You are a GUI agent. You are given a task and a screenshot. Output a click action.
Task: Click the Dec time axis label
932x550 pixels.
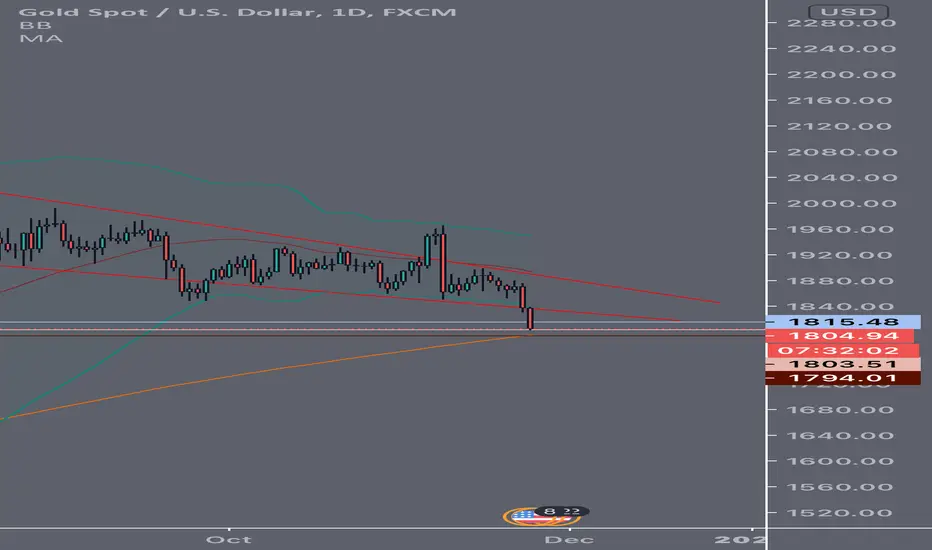[x=569, y=540]
